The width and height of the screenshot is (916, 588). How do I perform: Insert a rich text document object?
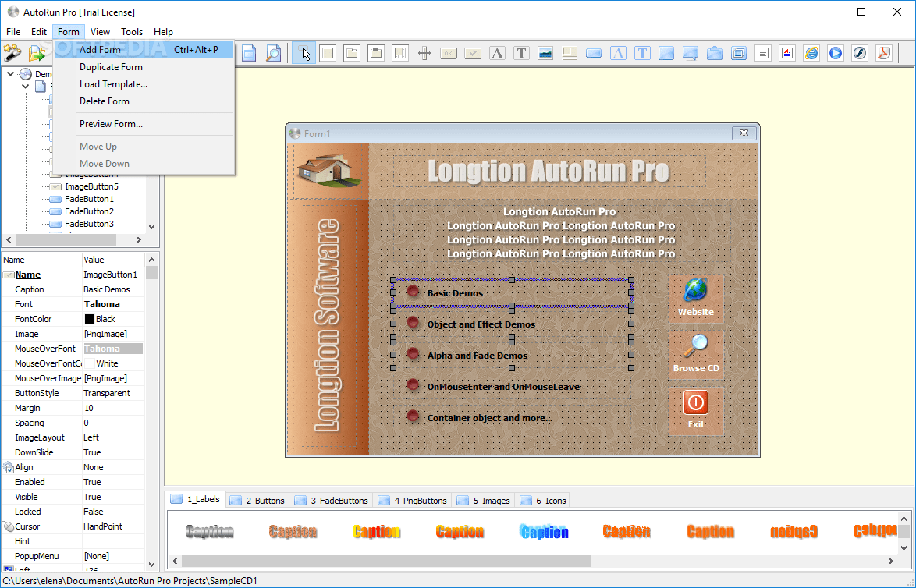(787, 53)
